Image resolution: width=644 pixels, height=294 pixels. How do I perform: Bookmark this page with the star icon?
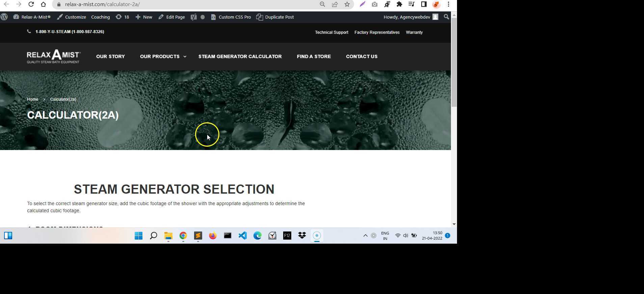tap(347, 4)
